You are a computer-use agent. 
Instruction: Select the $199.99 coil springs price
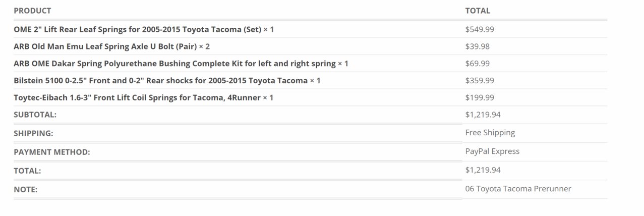pyautogui.click(x=480, y=97)
